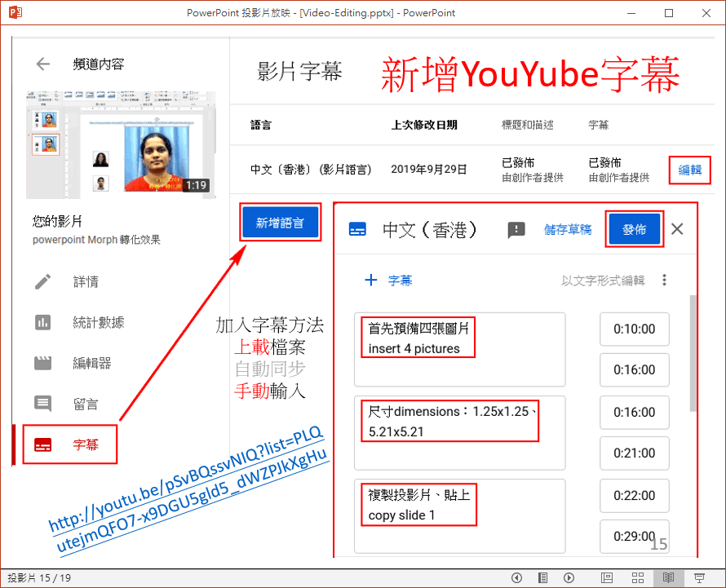This screenshot has height=588, width=726.
Task: Click the 0:10:00 start time field
Action: 634,329
